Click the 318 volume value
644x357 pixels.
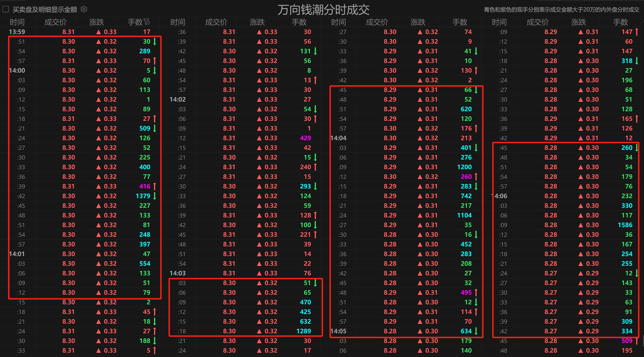pyautogui.click(x=627, y=61)
